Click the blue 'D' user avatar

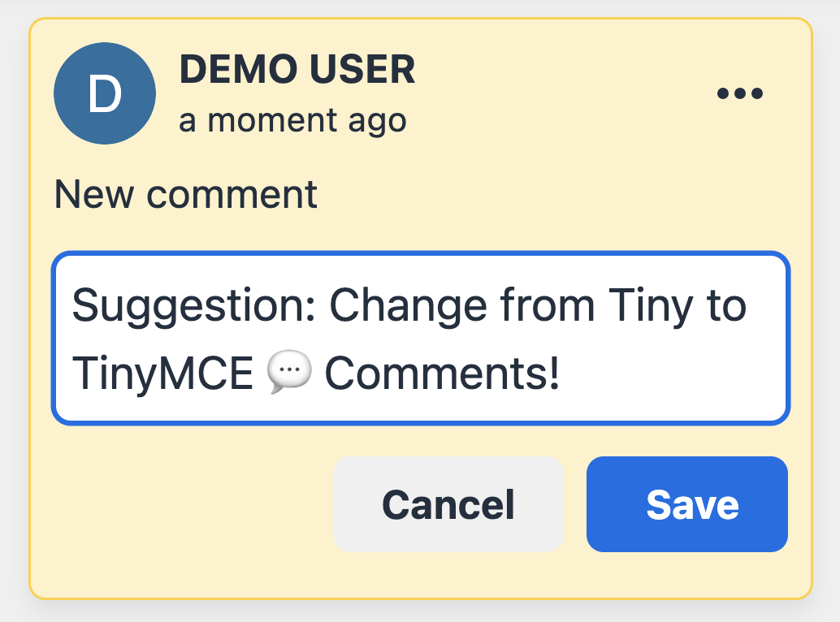(x=104, y=94)
